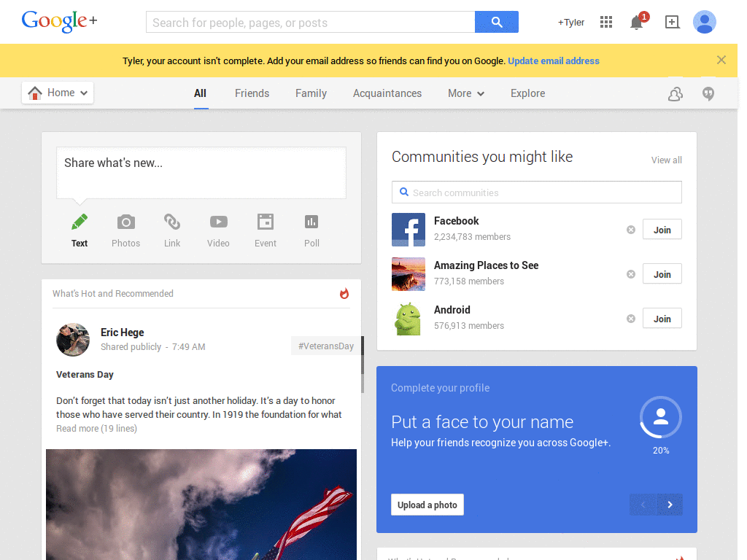Go to next profile suggestion arrow
This screenshot has width=747, height=560.
pos(670,505)
